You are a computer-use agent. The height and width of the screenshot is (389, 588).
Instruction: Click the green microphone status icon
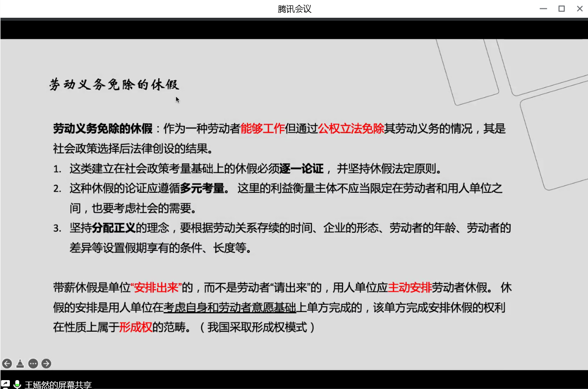coord(17,385)
